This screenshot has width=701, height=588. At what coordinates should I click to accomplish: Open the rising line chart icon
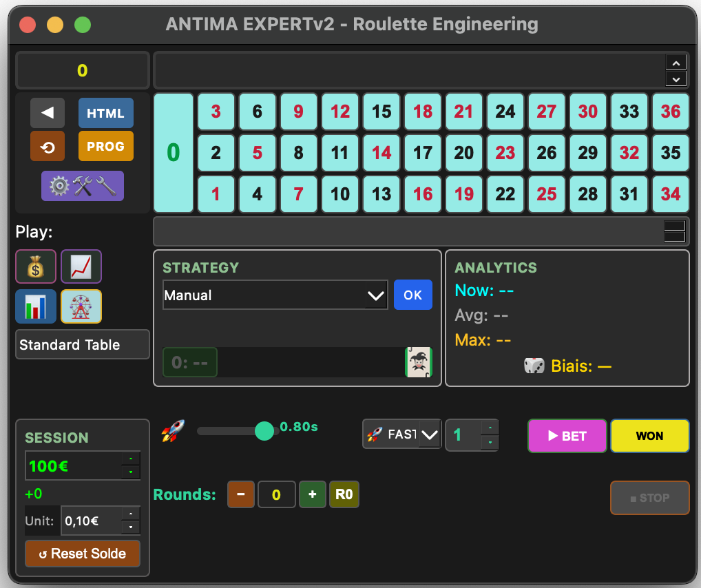81,267
